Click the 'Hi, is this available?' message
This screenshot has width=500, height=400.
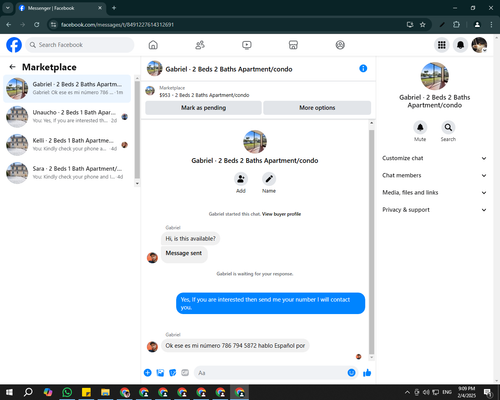pos(190,239)
